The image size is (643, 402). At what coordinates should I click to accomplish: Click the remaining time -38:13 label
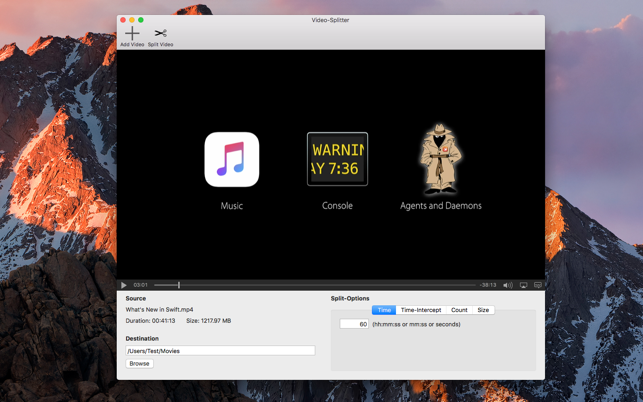point(488,285)
